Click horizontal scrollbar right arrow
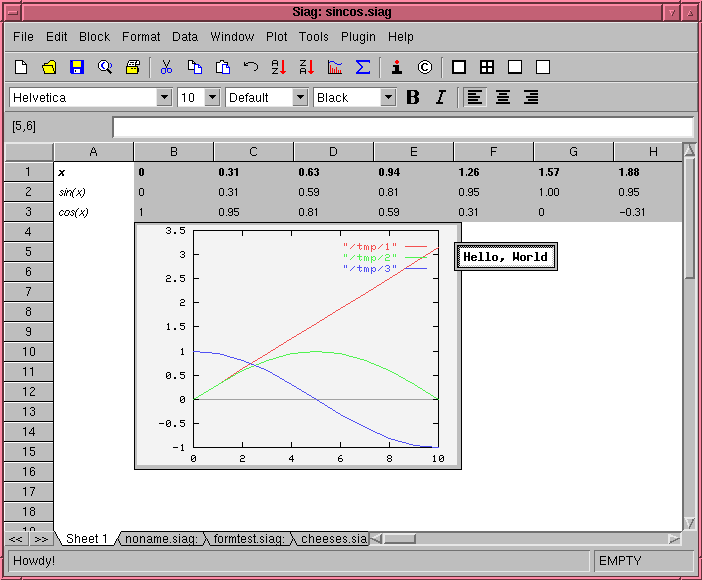The height and width of the screenshot is (580, 702). point(674,539)
